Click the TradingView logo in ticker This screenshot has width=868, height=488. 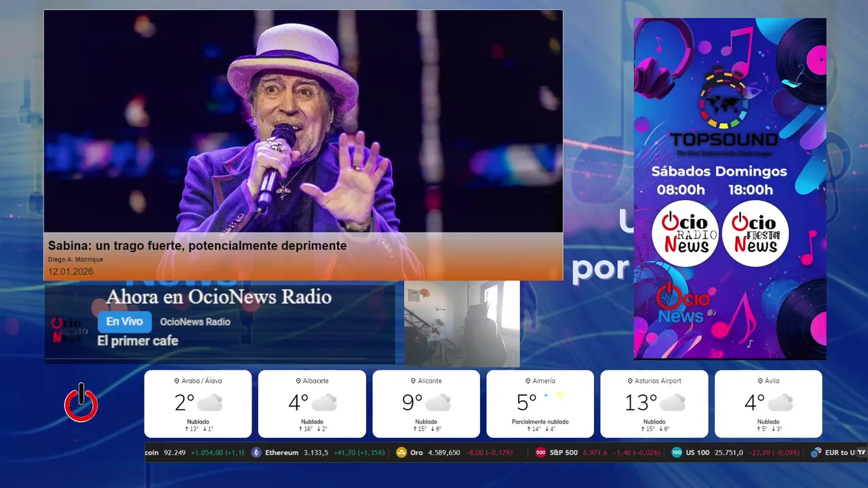pyautogui.click(x=861, y=453)
